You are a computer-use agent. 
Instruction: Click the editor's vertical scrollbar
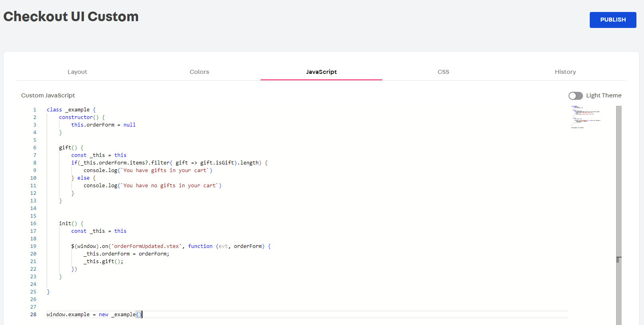618,180
